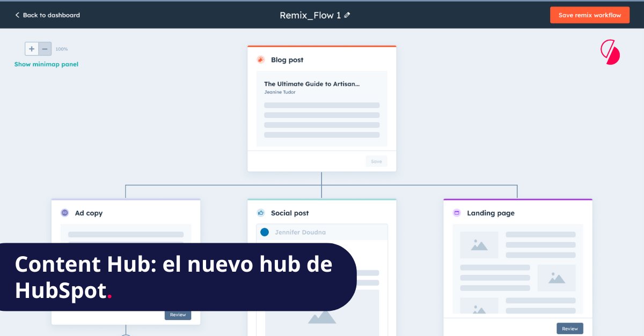
Task: Click the Ad copy card icon
Action: click(65, 213)
